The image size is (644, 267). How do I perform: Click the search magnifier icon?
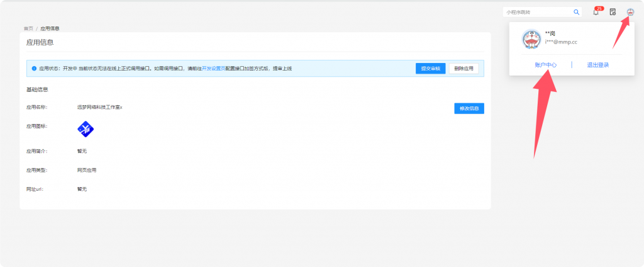click(576, 12)
